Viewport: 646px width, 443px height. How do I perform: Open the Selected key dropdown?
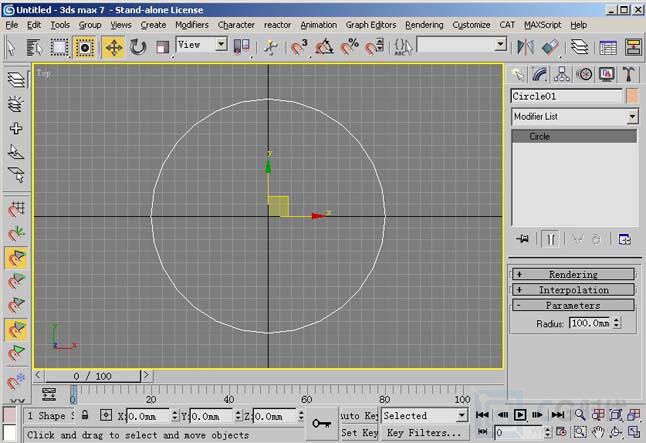(425, 415)
